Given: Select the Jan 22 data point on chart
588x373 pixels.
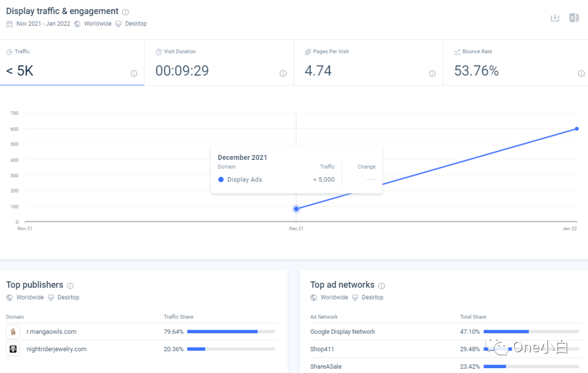Looking at the screenshot, I should [576, 129].
